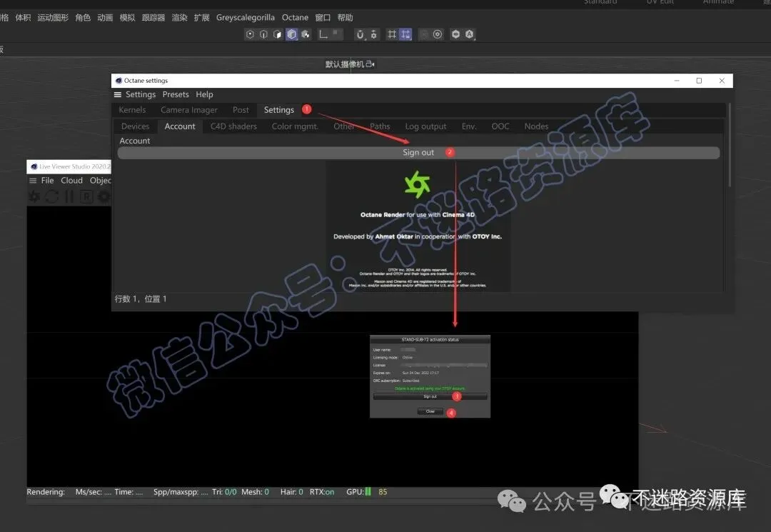The height and width of the screenshot is (532, 771).
Task: Open the 角色 menu
Action: click(83, 18)
